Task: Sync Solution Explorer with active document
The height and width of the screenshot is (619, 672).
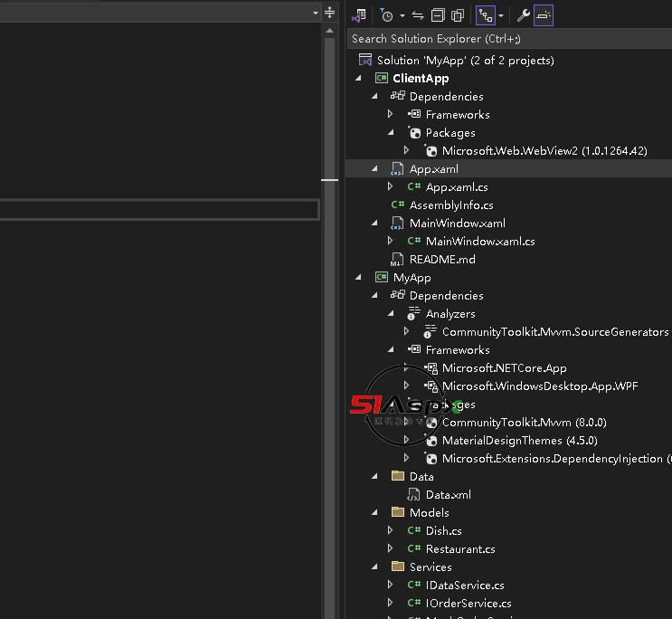Action: click(x=418, y=16)
